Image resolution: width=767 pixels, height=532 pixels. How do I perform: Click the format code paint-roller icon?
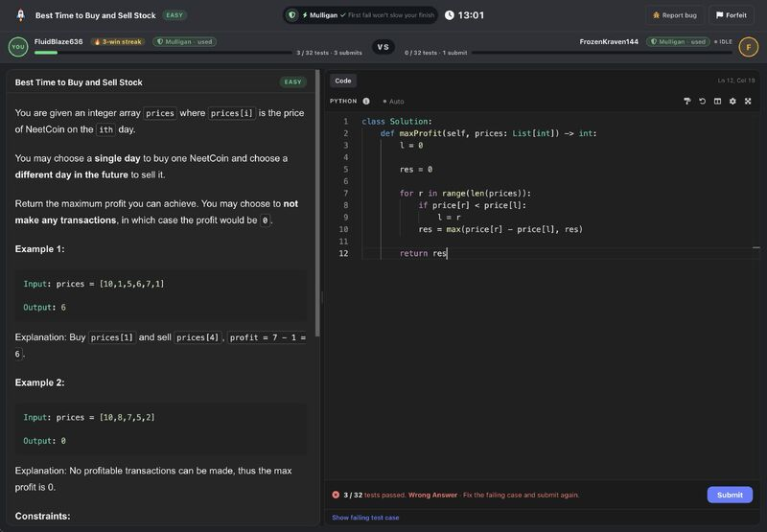(686, 102)
